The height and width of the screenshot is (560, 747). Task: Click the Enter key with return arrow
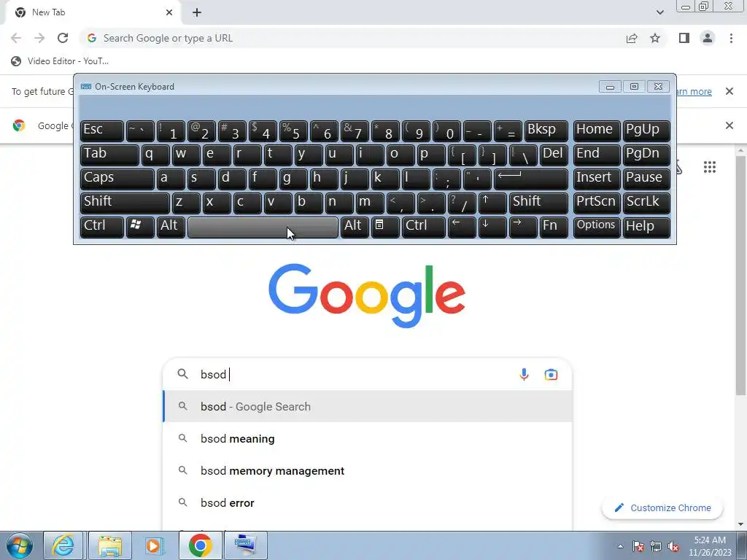(x=531, y=179)
